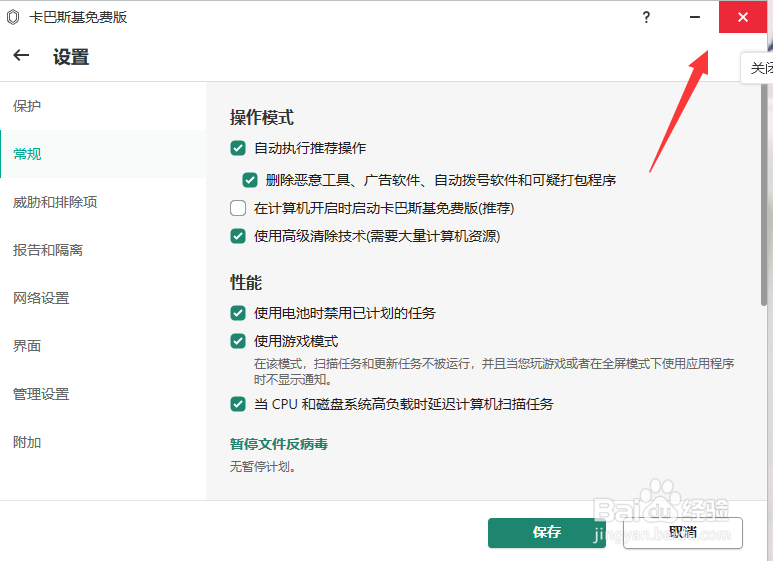Enable 在计算机开启时启动卡巴斯基免费版 checkbox
The width and height of the screenshot is (773, 561).
tap(238, 209)
